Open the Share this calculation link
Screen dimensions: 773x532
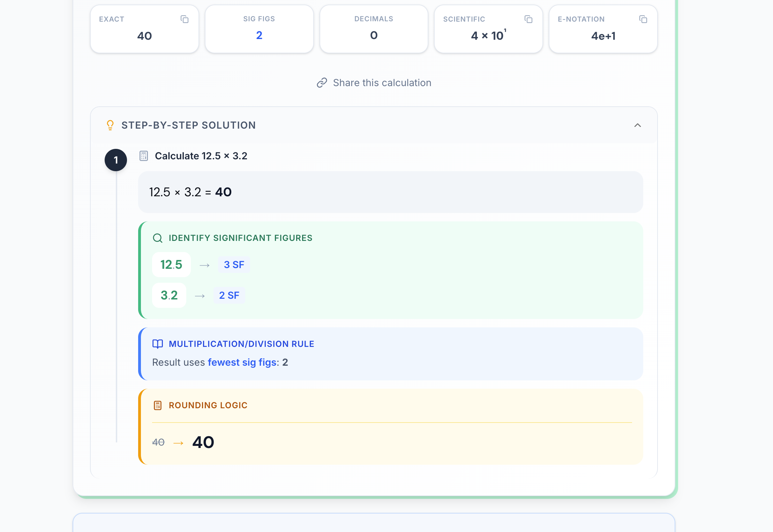(382, 83)
